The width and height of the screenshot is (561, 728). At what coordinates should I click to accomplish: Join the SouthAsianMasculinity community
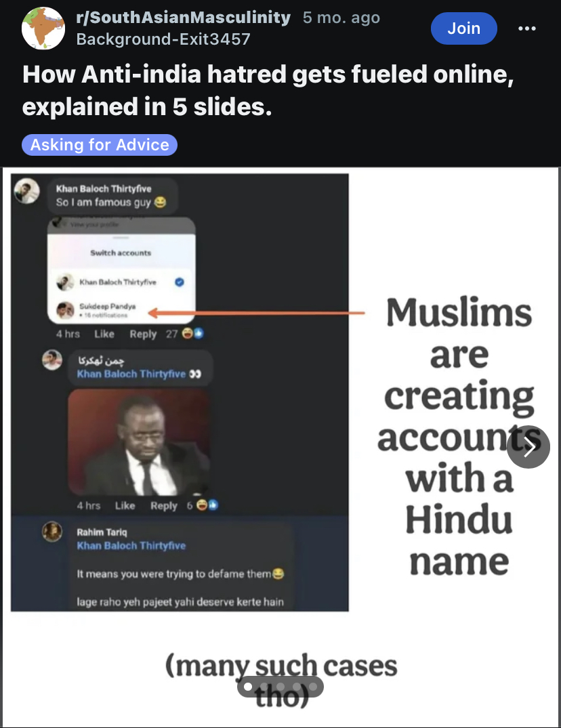(464, 28)
